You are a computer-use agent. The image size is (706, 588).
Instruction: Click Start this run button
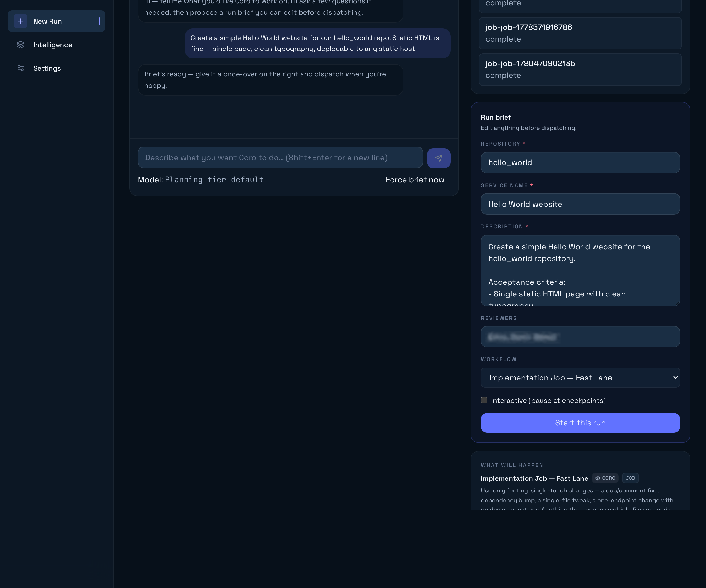(x=580, y=423)
